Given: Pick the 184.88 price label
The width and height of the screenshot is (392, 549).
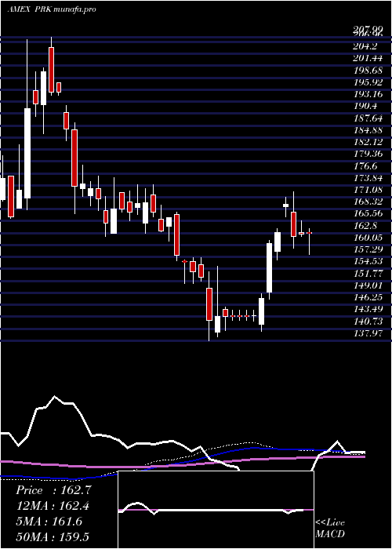Looking at the screenshot, I should [x=367, y=130].
